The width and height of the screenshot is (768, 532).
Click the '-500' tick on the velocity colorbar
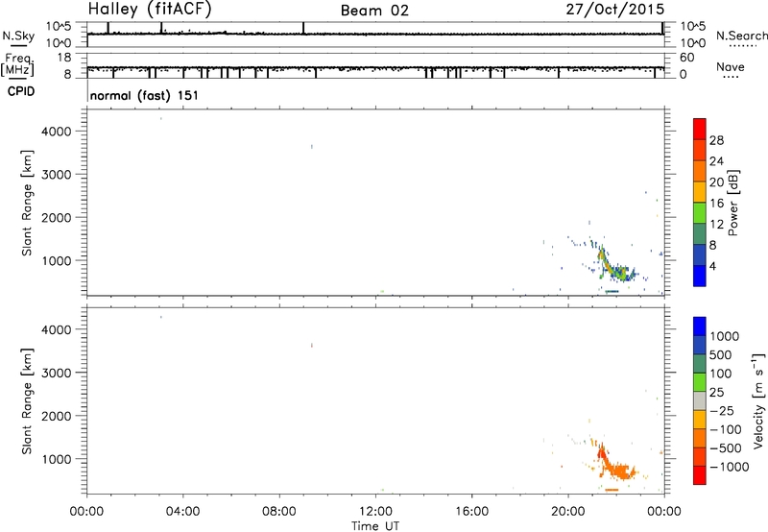tap(726, 448)
